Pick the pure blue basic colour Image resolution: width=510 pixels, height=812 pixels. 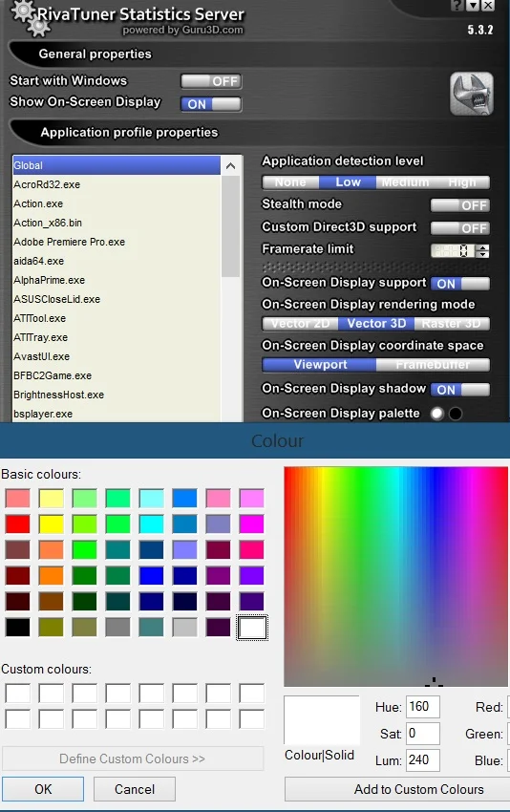(151, 575)
